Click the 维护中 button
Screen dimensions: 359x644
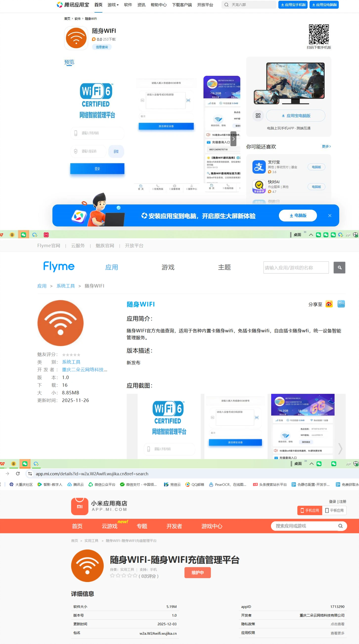(x=198, y=572)
